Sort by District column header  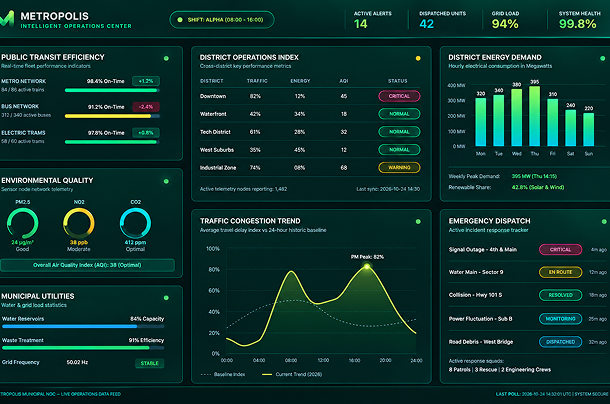click(212, 81)
